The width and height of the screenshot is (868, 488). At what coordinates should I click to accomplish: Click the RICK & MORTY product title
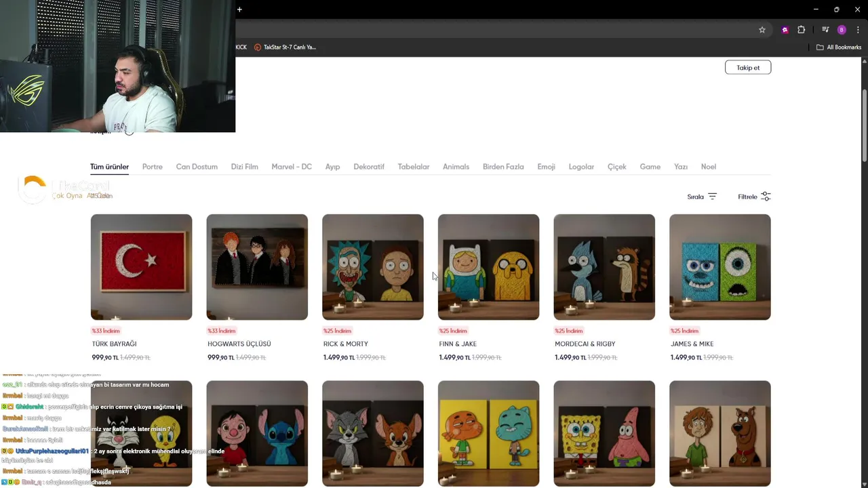[346, 344]
